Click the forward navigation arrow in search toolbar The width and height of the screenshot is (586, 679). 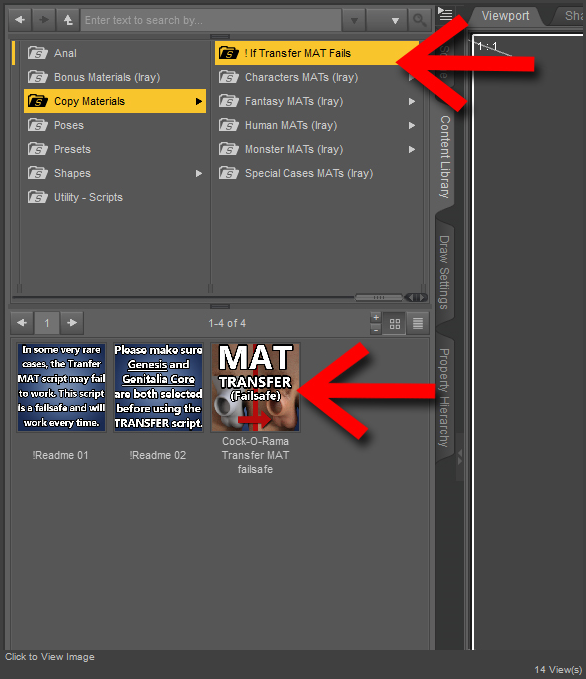tap(44, 20)
